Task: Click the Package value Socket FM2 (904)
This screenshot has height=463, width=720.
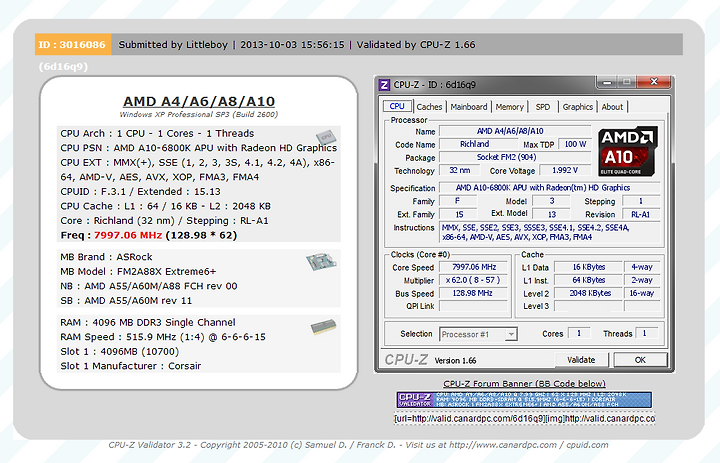Action: pyautogui.click(x=515, y=157)
